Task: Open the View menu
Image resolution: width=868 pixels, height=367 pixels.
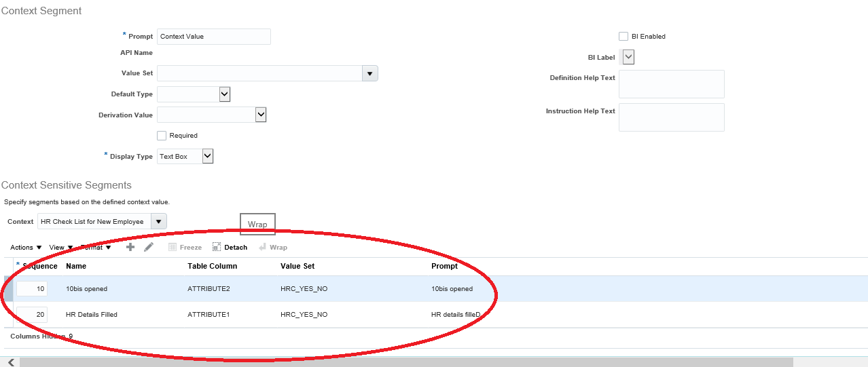Action: click(x=60, y=248)
